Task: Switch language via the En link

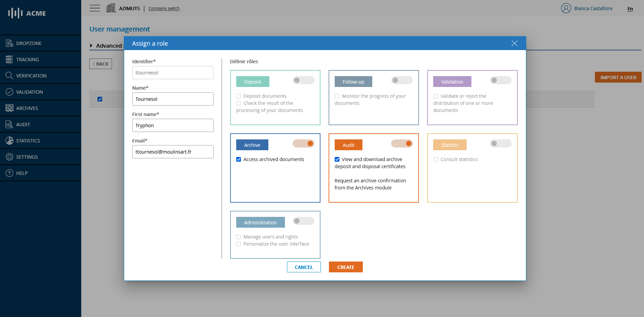Action: 630,9
